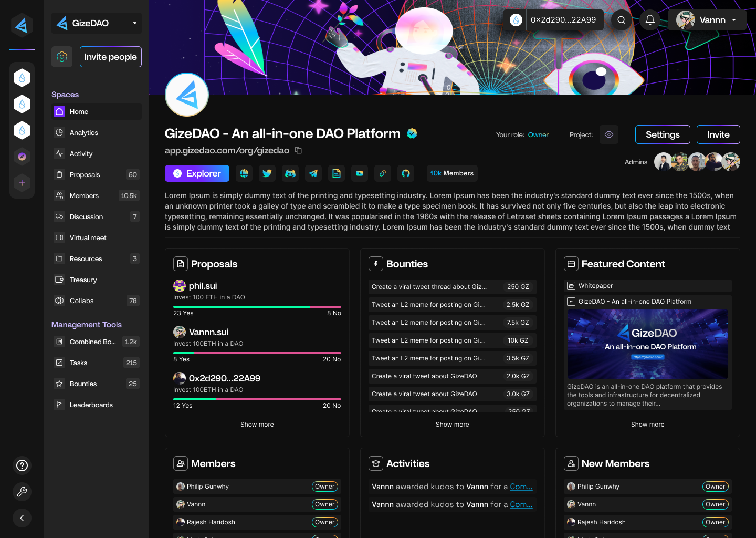This screenshot has width=756, height=538.
Task: Show more in Proposals card
Action: [x=257, y=425]
